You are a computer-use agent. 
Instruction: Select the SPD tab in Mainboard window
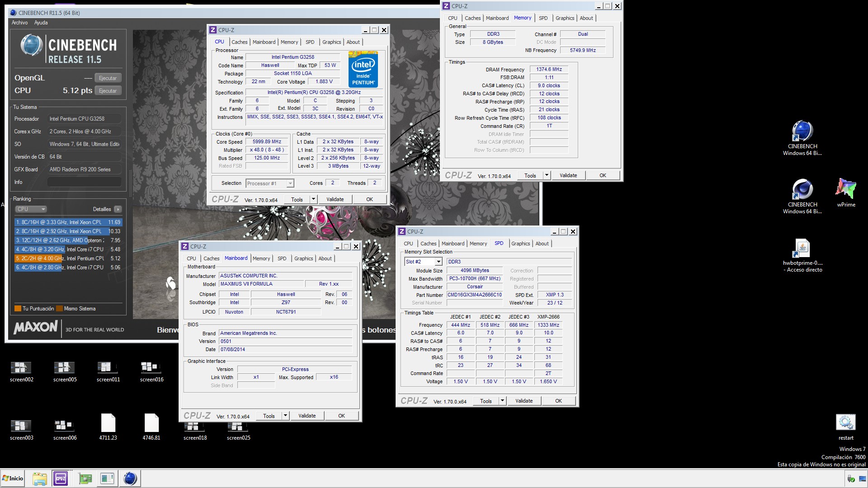(282, 258)
